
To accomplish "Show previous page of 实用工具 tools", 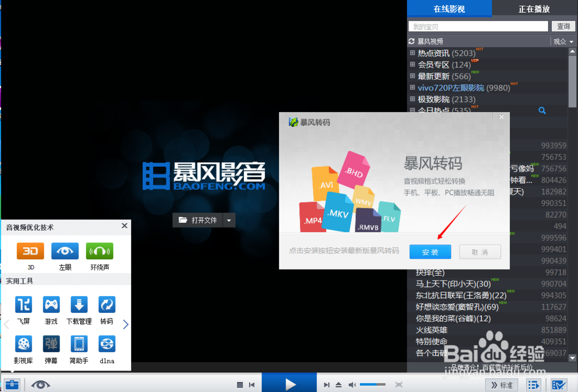I will (x=6, y=324).
